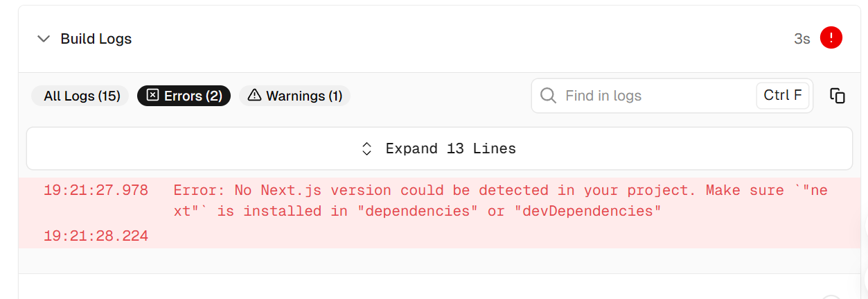
Task: Click the up-down arrows icon beside Expand
Action: coord(367,148)
